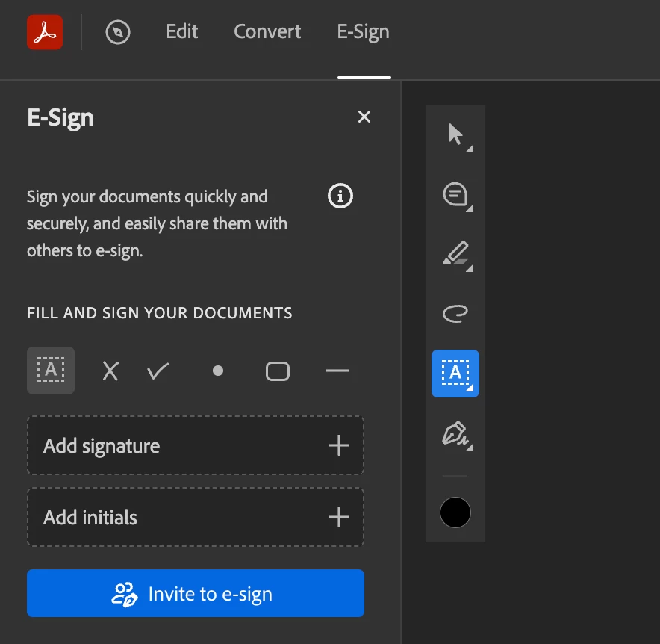Open the Adobe Acrobat home logo

[x=45, y=32]
